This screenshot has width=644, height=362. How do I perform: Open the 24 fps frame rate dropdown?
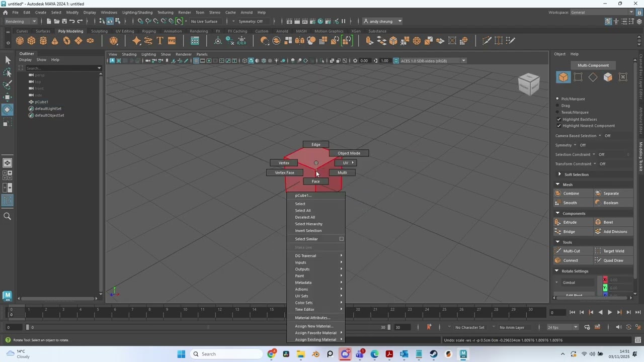[562, 327]
